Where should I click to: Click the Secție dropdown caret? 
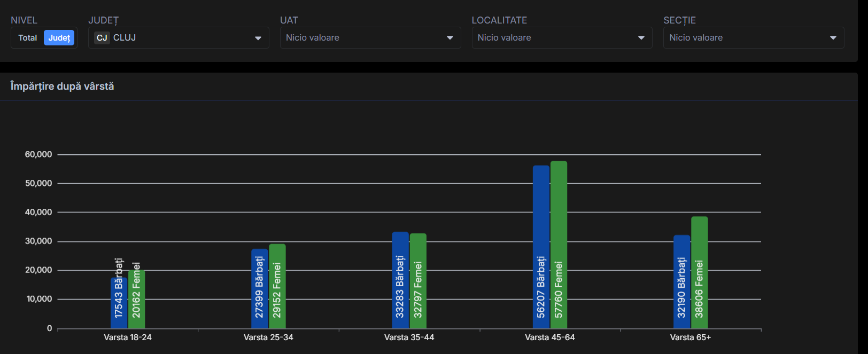[x=833, y=38]
